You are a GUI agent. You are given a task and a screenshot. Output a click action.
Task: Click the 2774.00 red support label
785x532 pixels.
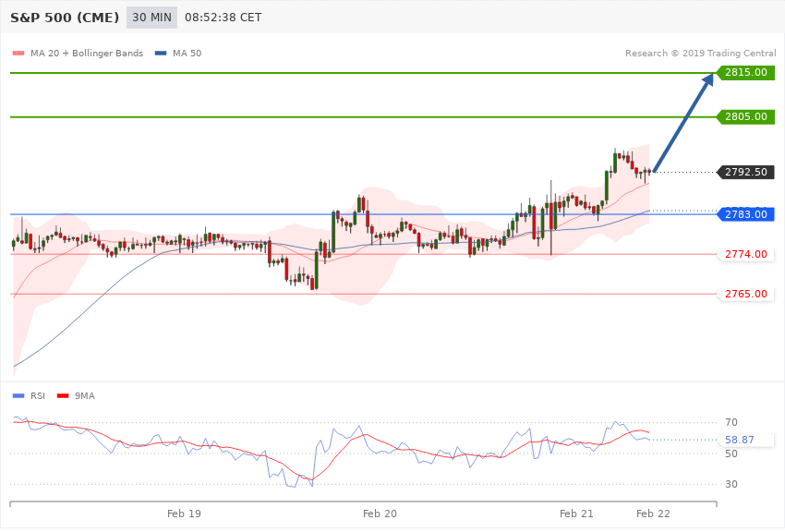tap(746, 254)
